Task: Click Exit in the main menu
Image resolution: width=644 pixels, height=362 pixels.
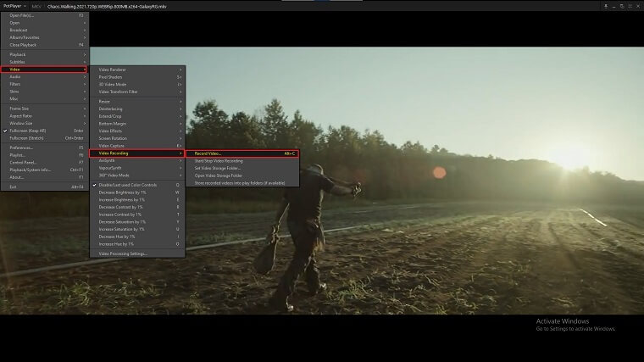Action: click(x=45, y=187)
